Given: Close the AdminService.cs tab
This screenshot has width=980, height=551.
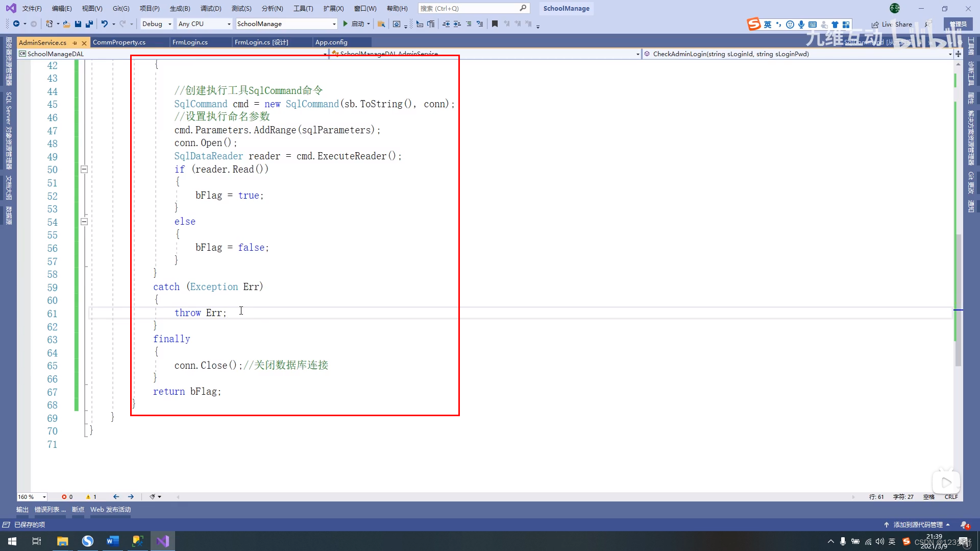Looking at the screenshot, I should (x=84, y=43).
